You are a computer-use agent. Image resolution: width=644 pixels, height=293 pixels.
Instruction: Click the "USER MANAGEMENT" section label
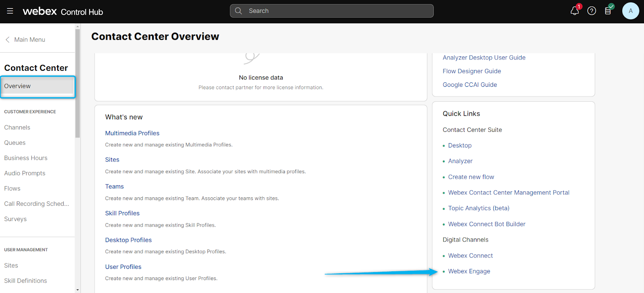tap(26, 250)
